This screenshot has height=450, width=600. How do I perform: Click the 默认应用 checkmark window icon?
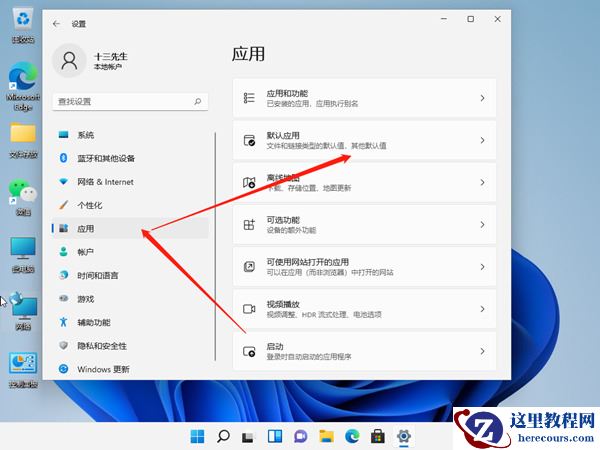click(249, 140)
